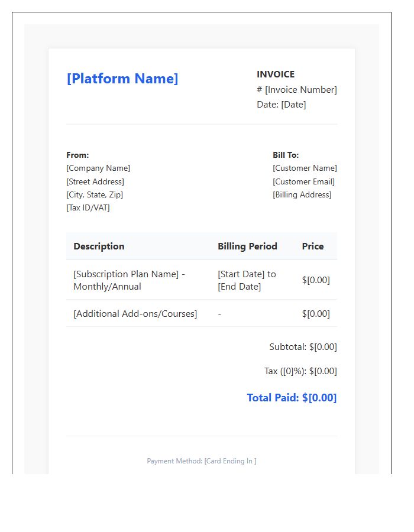Click the # [Invoice Number] field
Viewport: 414px width, 532px height.
297,90
